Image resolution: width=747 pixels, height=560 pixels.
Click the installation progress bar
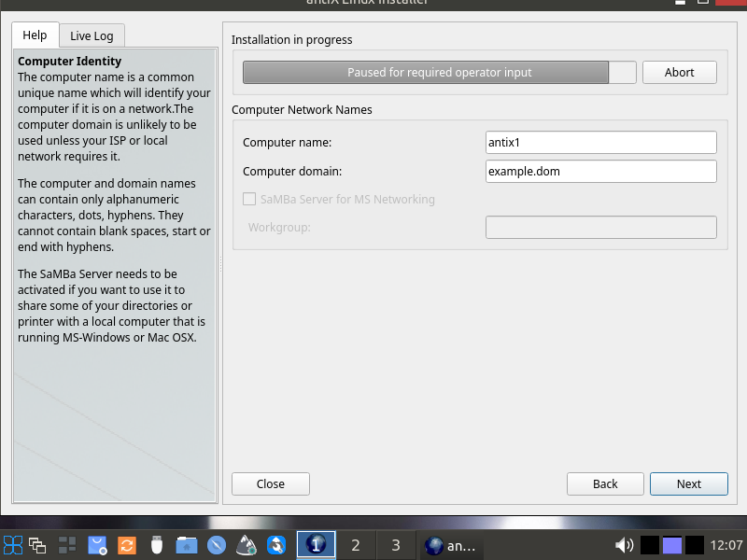(x=439, y=73)
